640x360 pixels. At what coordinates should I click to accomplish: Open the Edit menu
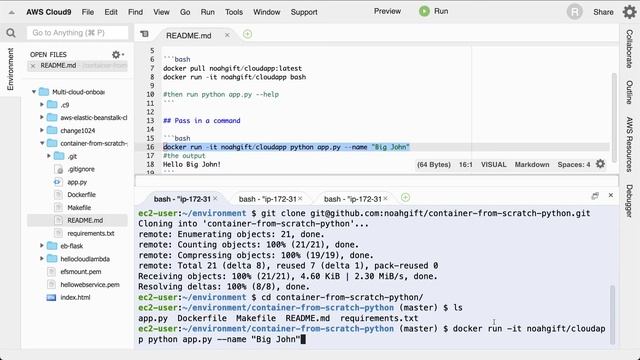(111, 12)
